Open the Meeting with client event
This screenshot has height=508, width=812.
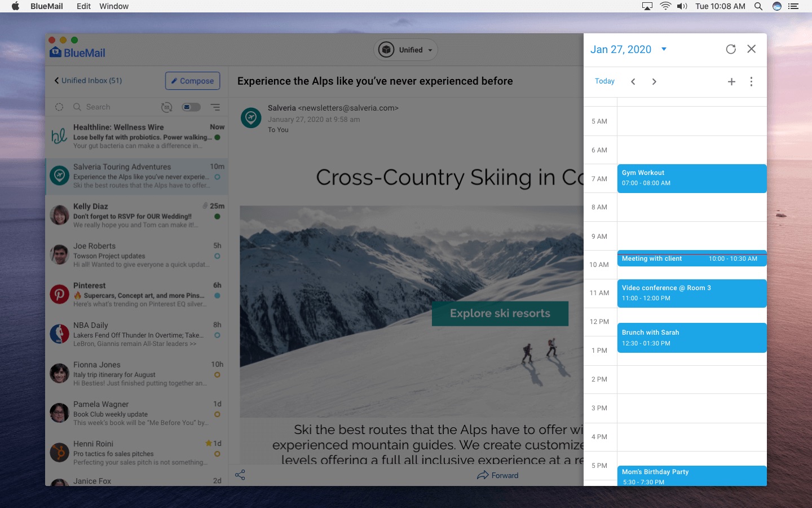pos(692,259)
